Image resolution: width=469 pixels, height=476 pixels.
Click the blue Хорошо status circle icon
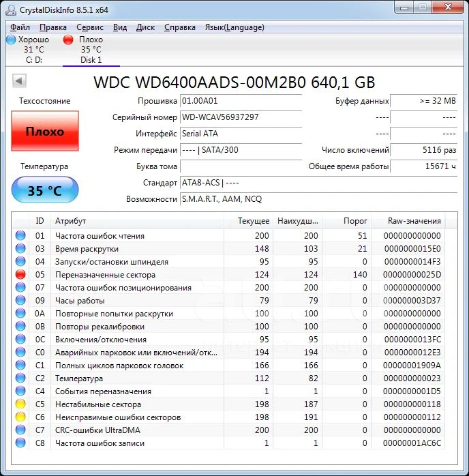tap(11, 40)
